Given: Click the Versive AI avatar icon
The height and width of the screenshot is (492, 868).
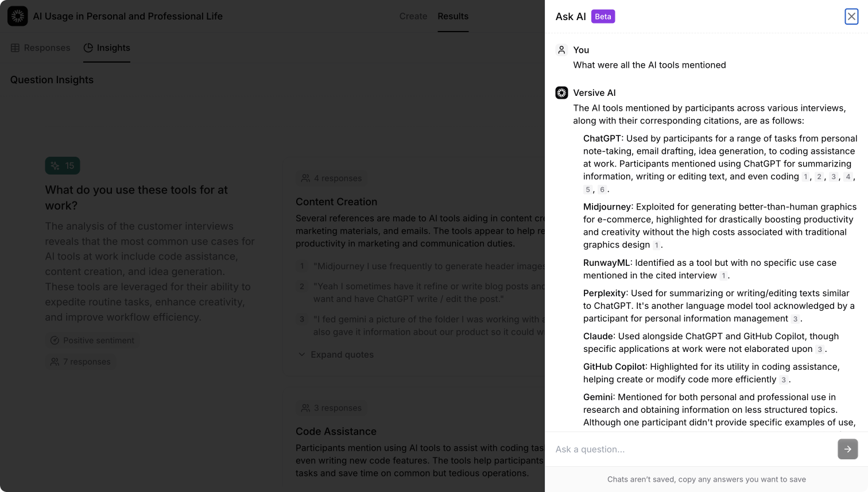Looking at the screenshot, I should tap(561, 93).
